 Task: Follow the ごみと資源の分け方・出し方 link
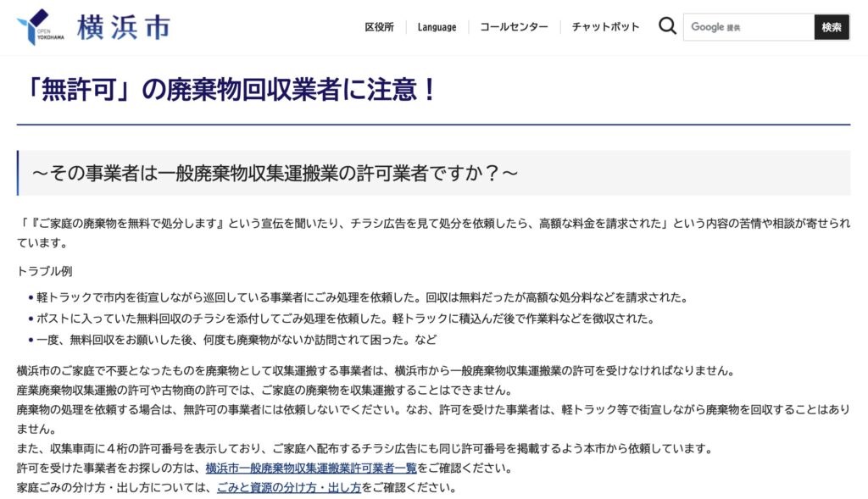289,488
